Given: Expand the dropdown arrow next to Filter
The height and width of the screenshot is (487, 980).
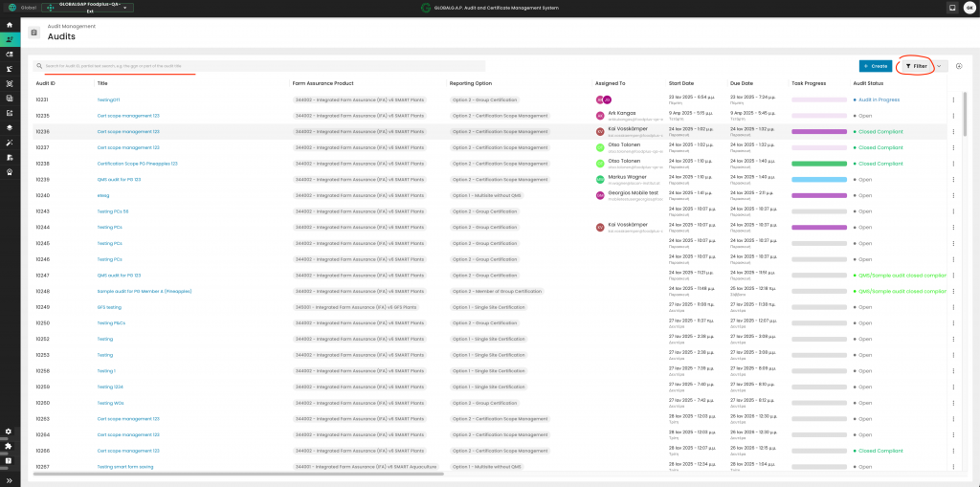Looking at the screenshot, I should coord(940,66).
